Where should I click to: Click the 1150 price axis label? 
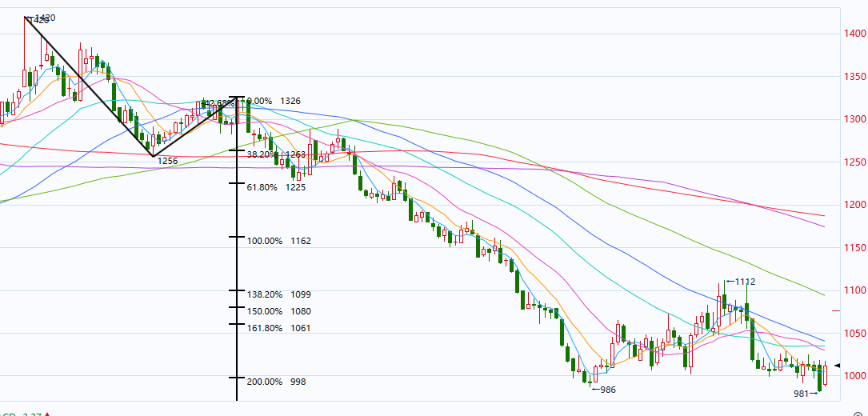854,248
